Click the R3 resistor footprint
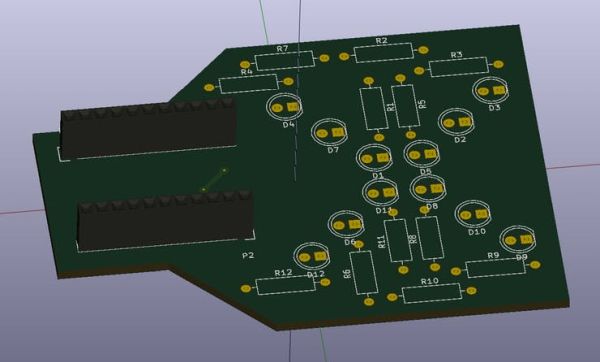 pos(459,67)
